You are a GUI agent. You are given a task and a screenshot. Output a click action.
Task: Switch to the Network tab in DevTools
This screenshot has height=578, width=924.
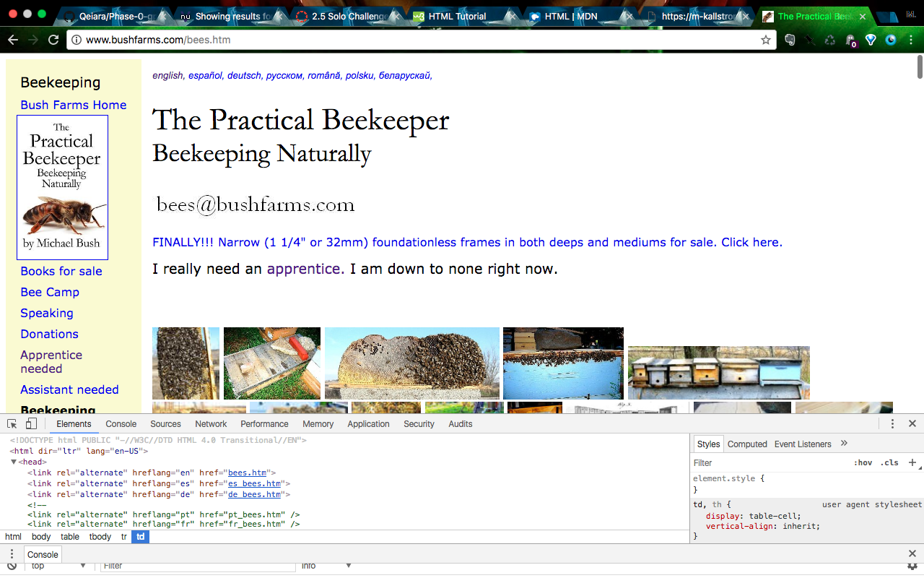pos(211,424)
